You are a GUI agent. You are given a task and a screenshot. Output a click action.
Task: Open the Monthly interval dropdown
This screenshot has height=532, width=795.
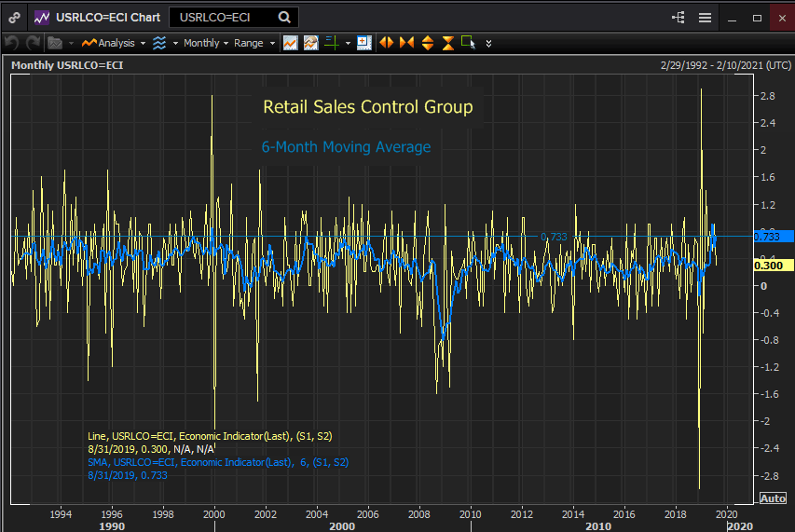click(205, 43)
